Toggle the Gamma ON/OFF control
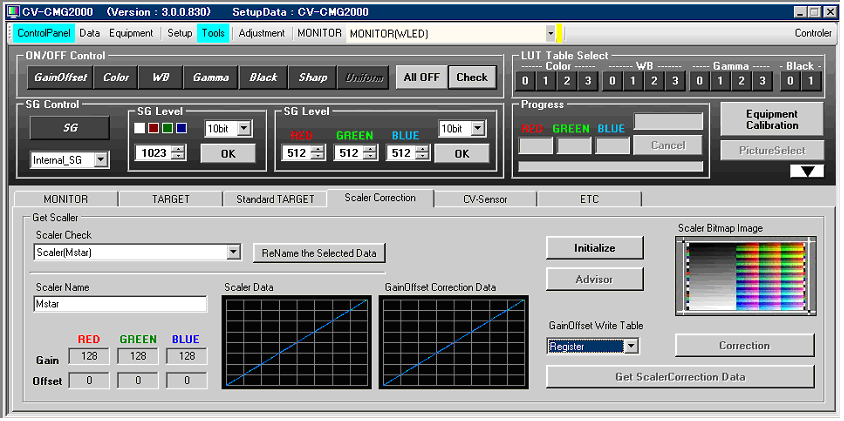Screen dimensions: 844x421 click(x=210, y=78)
